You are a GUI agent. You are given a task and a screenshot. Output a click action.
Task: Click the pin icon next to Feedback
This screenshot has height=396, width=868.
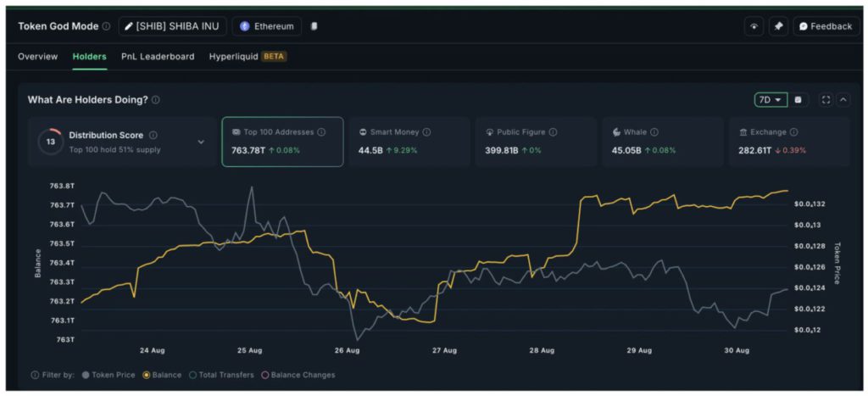777,26
